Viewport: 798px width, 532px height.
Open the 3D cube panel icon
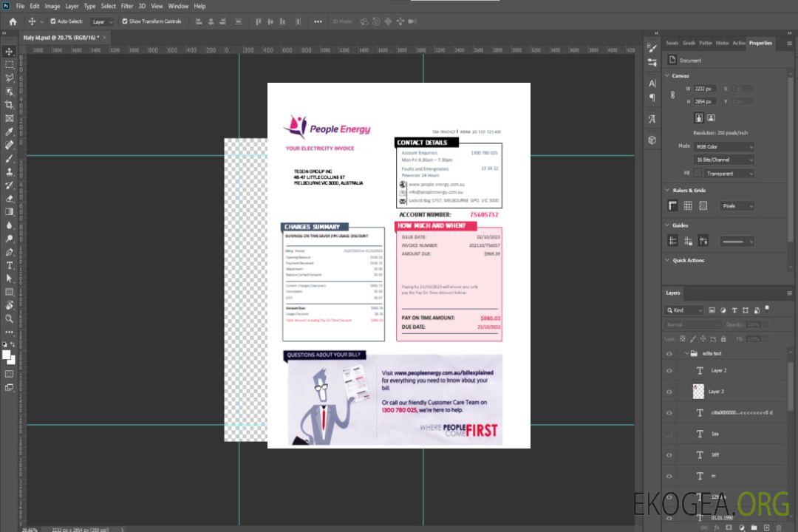click(652, 140)
